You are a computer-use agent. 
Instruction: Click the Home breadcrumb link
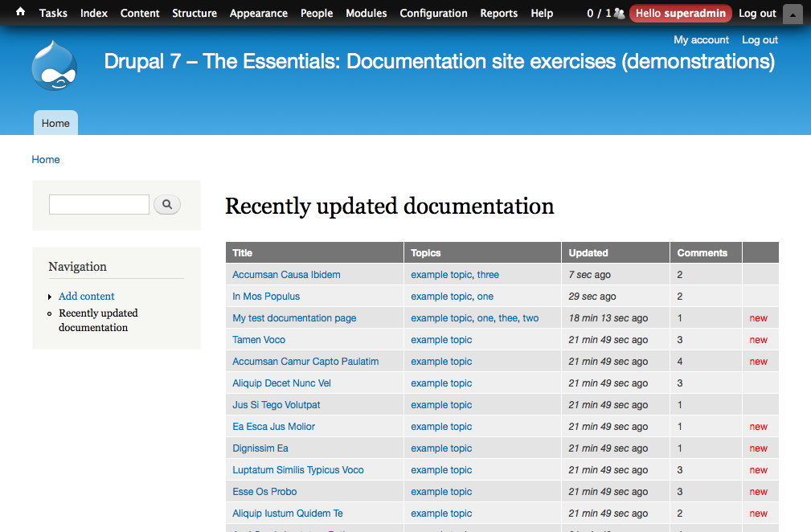(x=45, y=159)
